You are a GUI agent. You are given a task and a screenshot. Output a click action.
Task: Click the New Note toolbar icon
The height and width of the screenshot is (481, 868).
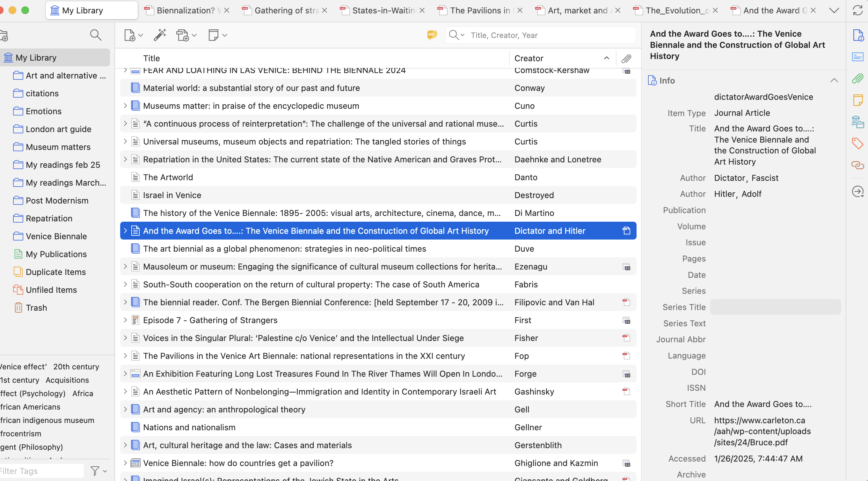[214, 35]
